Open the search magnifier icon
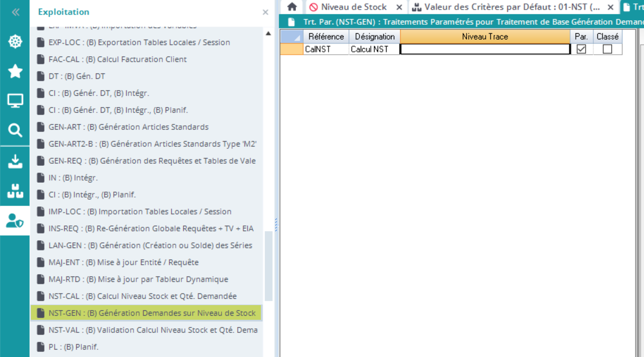The height and width of the screenshot is (357, 644). pyautogui.click(x=15, y=131)
